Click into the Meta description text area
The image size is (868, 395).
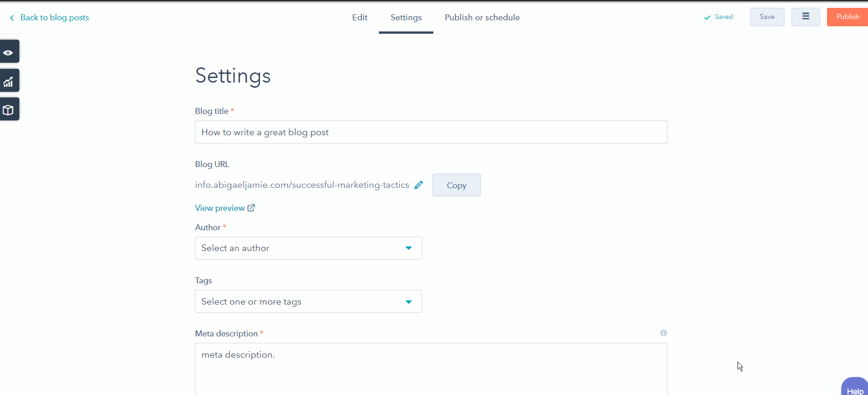pyautogui.click(x=431, y=369)
